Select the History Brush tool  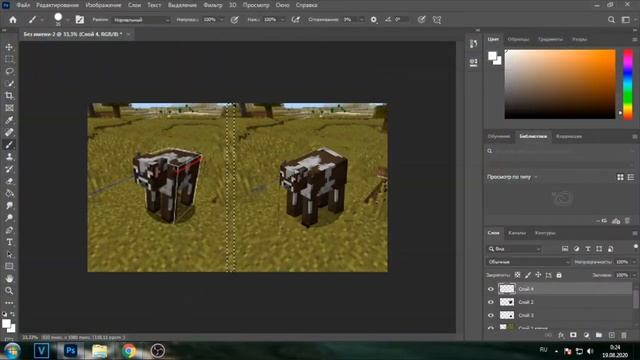coord(9,169)
